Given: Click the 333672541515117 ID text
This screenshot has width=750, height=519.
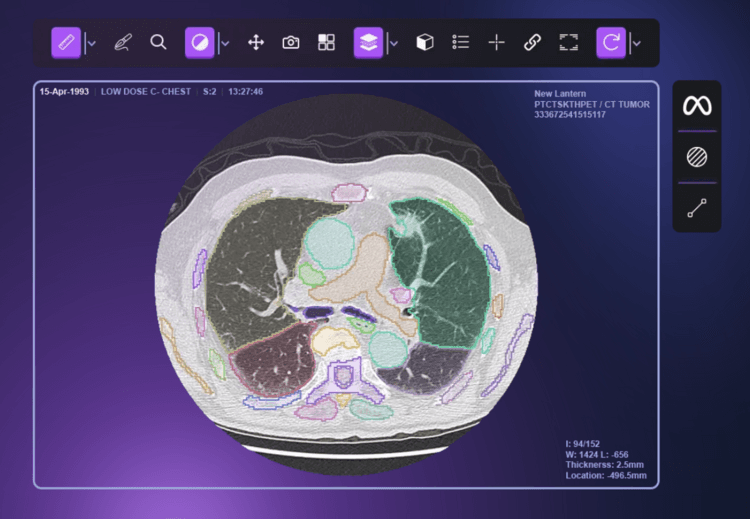Looking at the screenshot, I should click(x=570, y=115).
